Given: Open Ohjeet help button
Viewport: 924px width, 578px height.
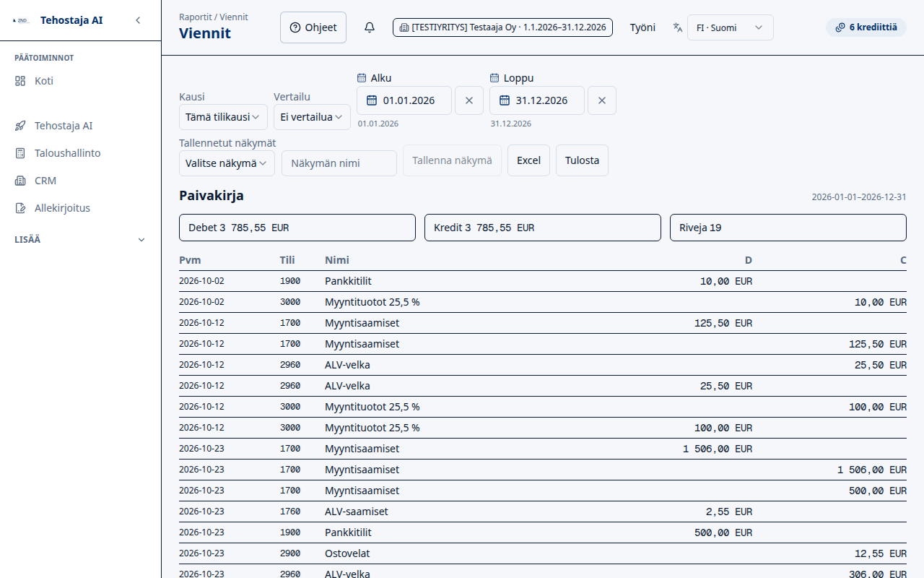Looking at the screenshot, I should point(313,27).
